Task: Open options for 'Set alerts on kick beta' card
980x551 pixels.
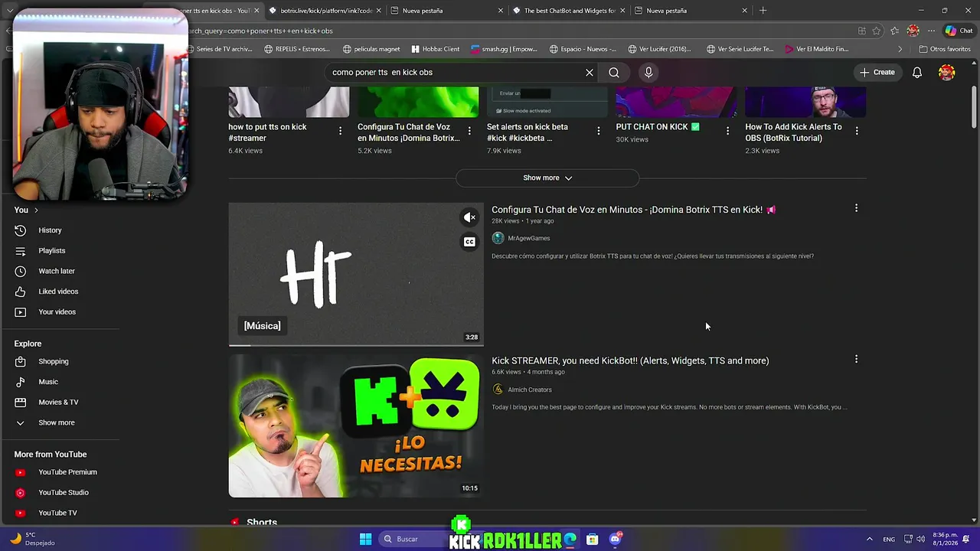Action: tap(598, 131)
